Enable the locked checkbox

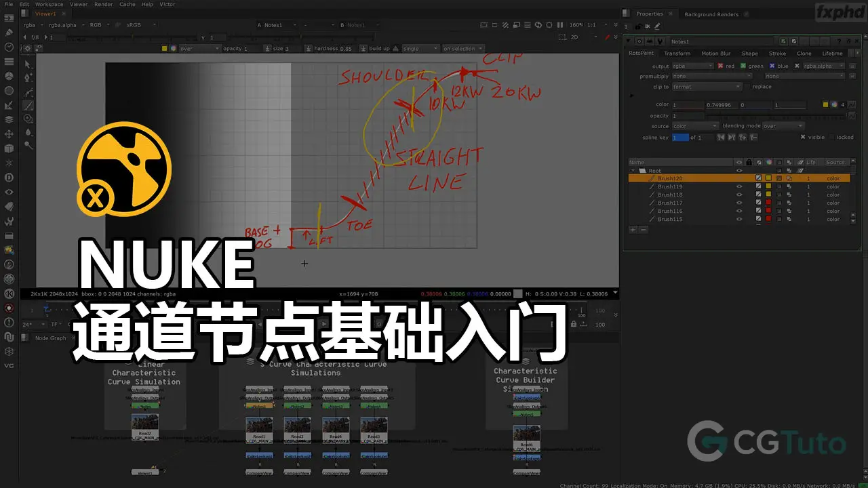tap(831, 138)
